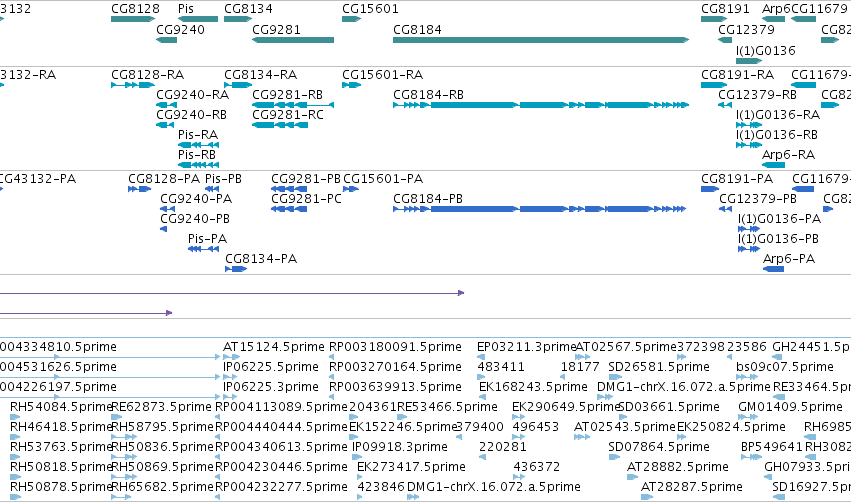Click the CG8184-RB transcript glyph

pos(541,105)
